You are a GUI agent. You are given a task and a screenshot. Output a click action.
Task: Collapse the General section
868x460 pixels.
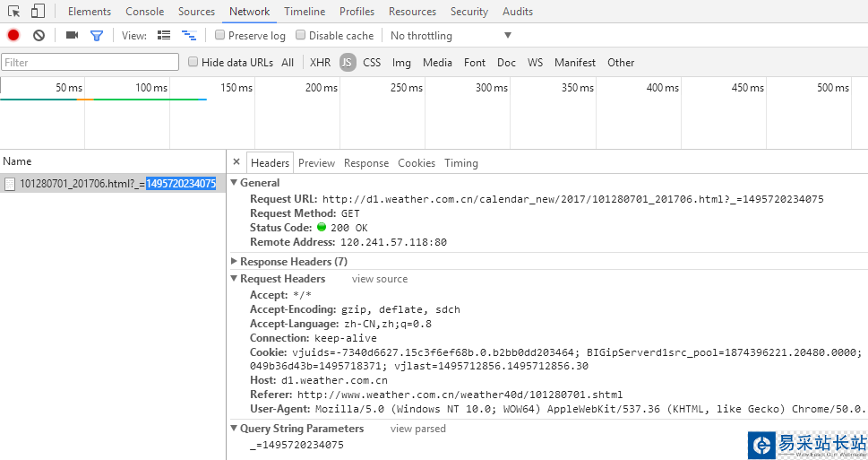235,183
